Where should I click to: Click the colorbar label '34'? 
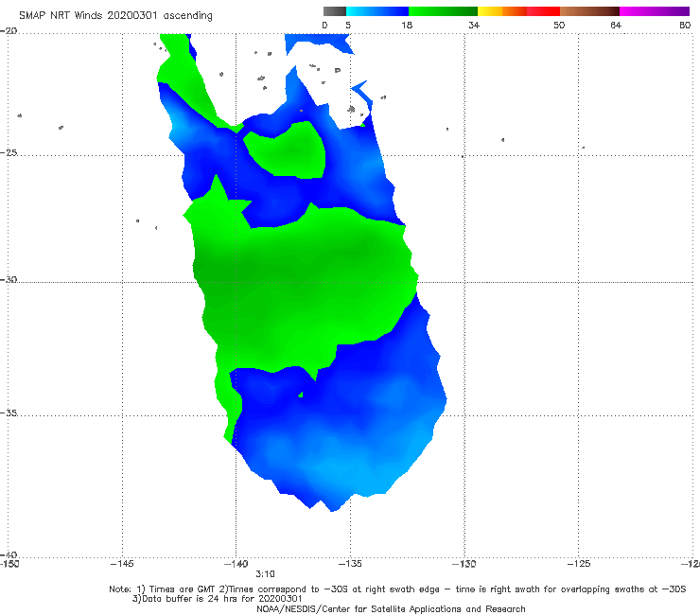pos(474,25)
